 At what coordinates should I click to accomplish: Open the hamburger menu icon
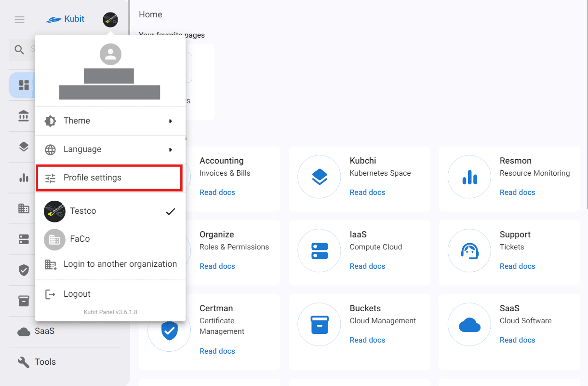tap(19, 19)
